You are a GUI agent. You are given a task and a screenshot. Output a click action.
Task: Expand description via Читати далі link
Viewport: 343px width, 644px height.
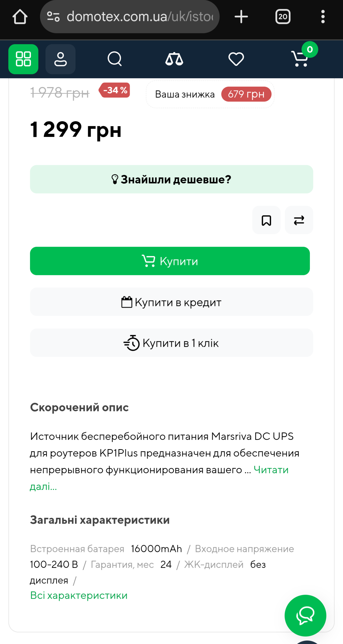pos(271,470)
